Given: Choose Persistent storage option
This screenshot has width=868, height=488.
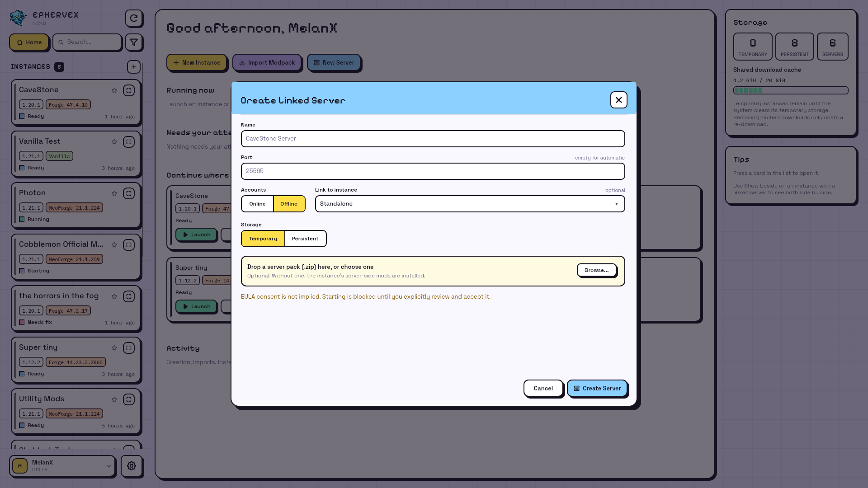Looking at the screenshot, I should (305, 239).
